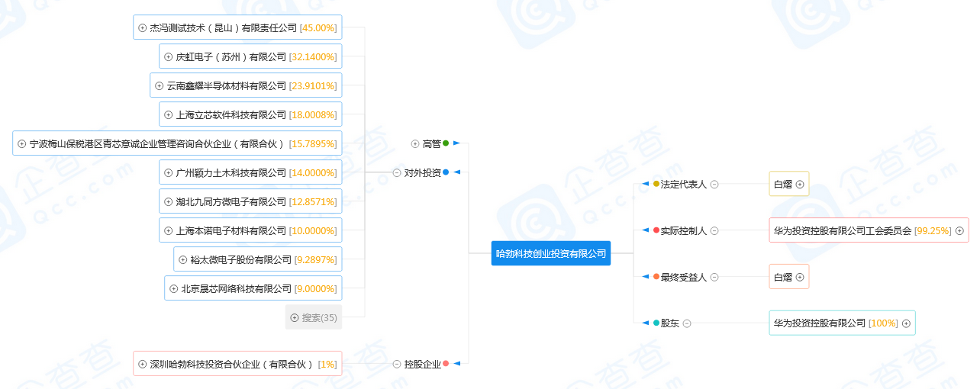Open company 湖北九同方微电子有限公司

pyautogui.click(x=230, y=201)
